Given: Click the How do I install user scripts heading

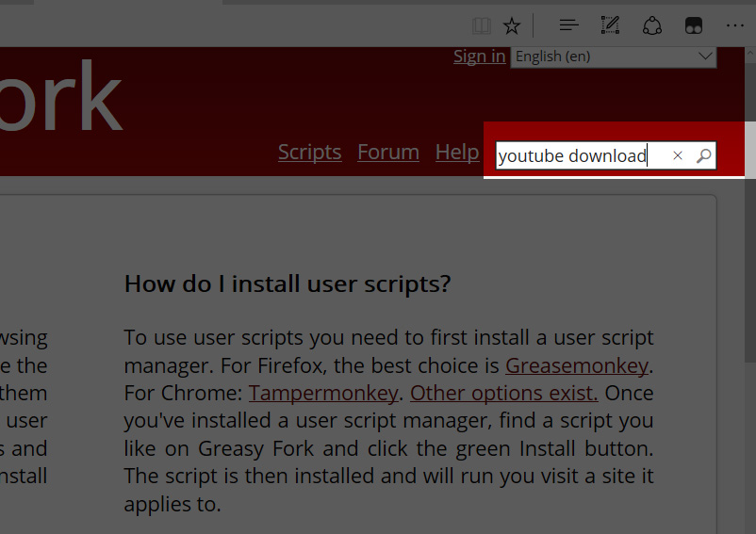Looking at the screenshot, I should [x=288, y=284].
